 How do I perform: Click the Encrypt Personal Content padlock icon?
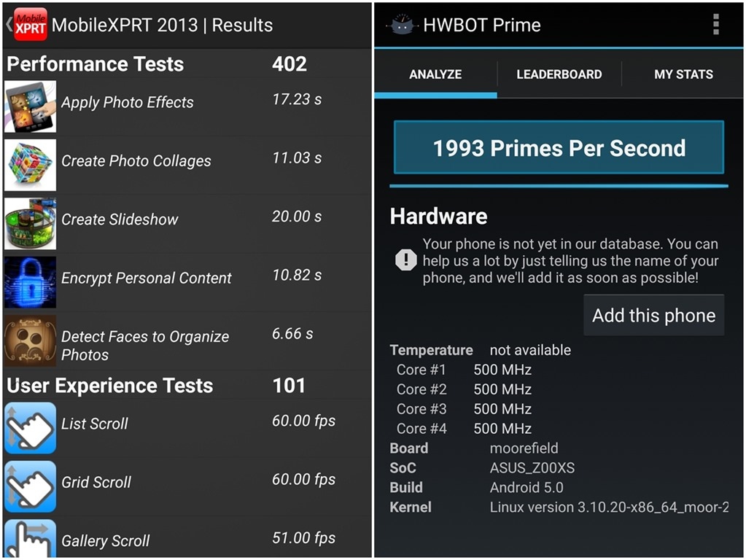tap(30, 281)
